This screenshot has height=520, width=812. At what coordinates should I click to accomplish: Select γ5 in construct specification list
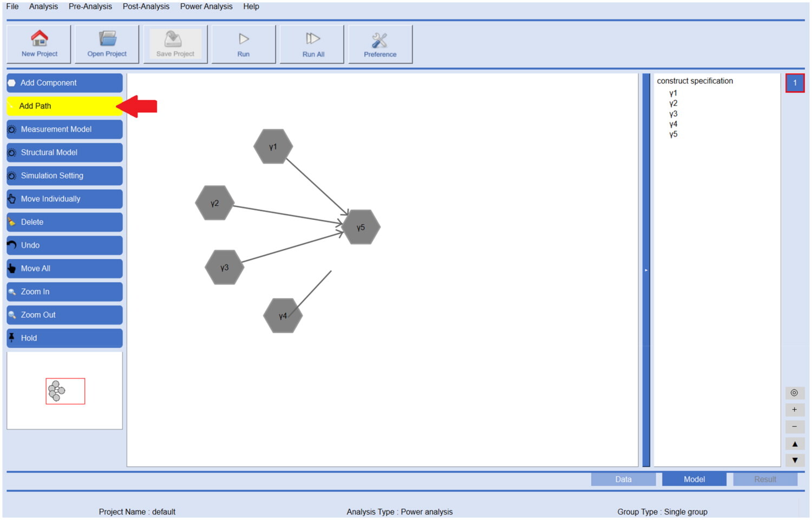point(673,134)
